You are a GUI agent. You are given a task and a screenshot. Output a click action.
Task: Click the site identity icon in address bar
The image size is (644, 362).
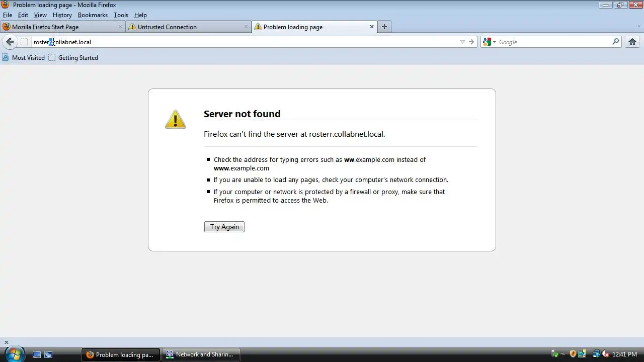pos(24,42)
